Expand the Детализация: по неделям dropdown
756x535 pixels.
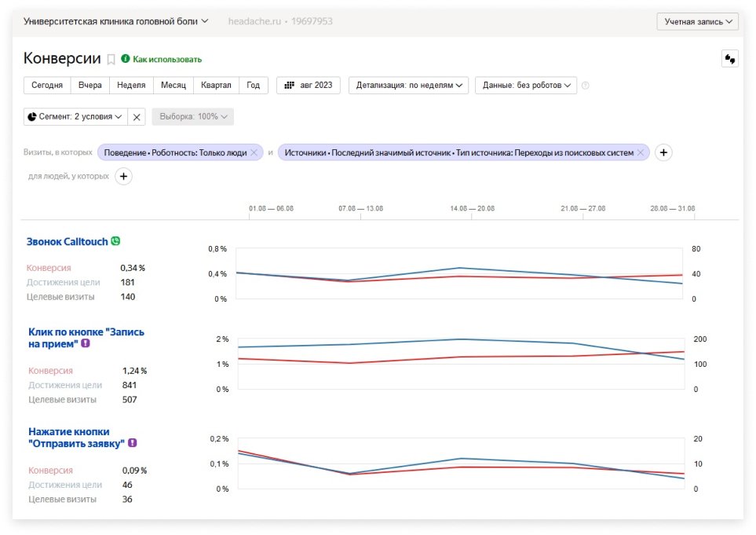pos(408,86)
